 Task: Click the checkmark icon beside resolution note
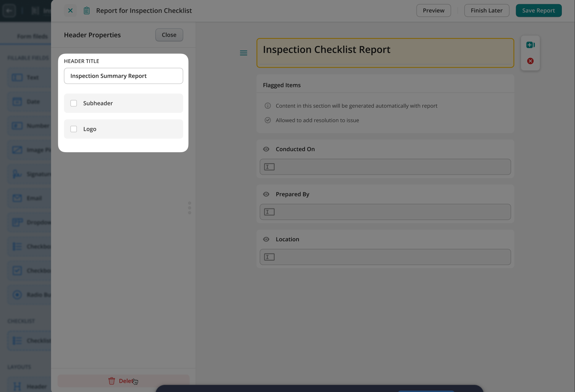coord(268,120)
